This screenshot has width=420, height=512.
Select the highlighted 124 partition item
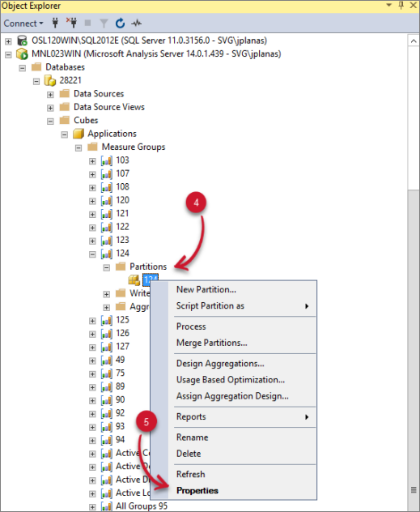pos(151,278)
